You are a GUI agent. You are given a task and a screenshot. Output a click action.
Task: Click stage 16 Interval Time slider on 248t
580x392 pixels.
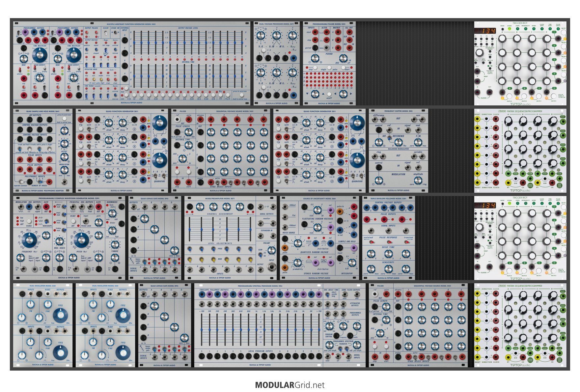coord(242,76)
